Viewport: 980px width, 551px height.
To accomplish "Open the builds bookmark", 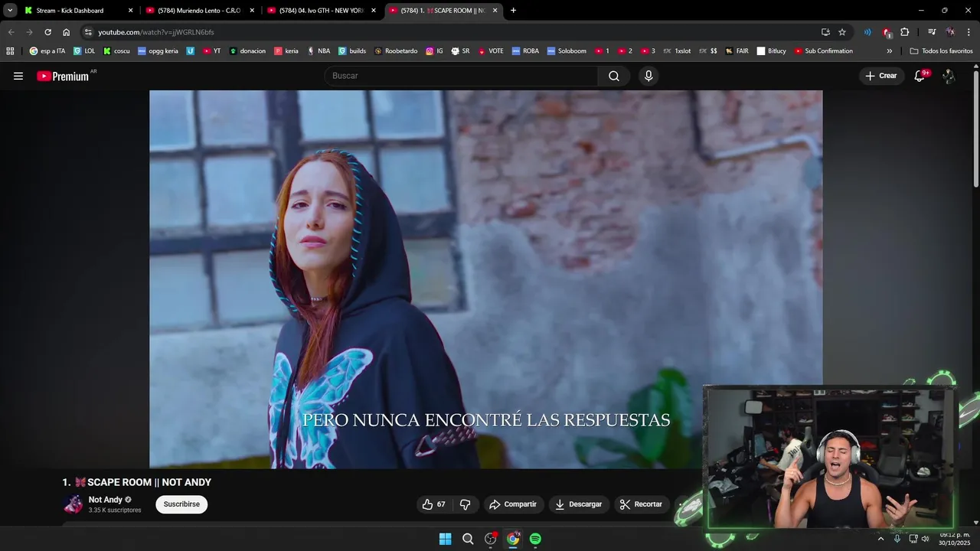I will coord(352,51).
